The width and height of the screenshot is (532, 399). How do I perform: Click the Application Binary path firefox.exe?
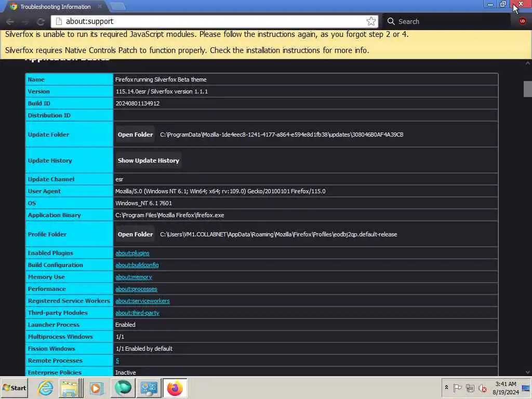[x=170, y=215]
